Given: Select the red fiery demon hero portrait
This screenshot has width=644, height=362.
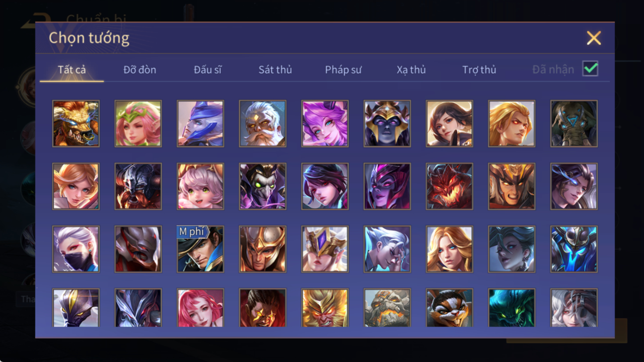Looking at the screenshot, I should pyautogui.click(x=449, y=186).
